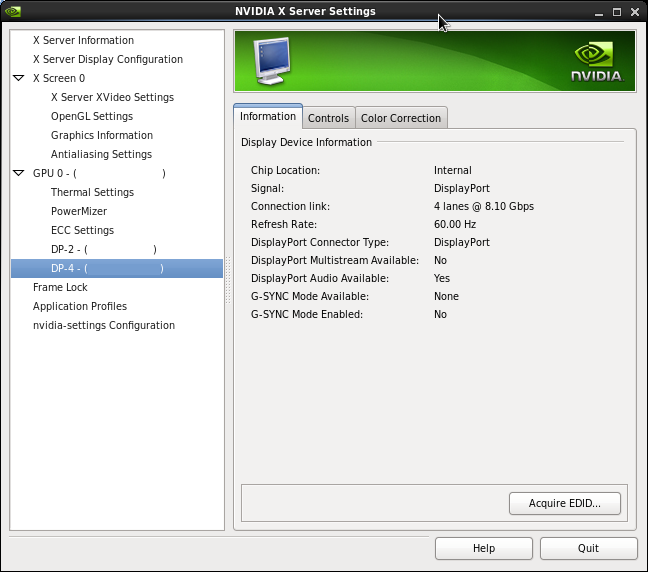Select the X Screen 0 entry
Screen dimensions: 648x572
[x=59, y=78]
